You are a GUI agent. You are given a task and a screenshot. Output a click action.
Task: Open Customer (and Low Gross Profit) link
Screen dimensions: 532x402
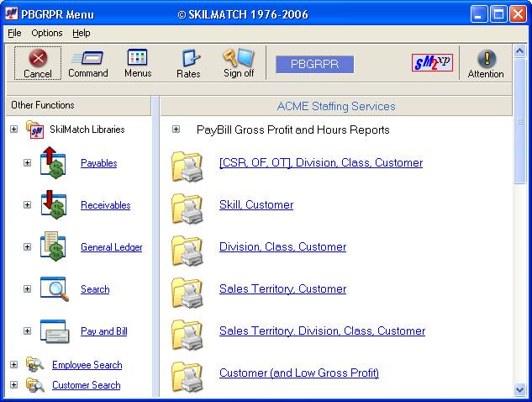pyautogui.click(x=299, y=373)
